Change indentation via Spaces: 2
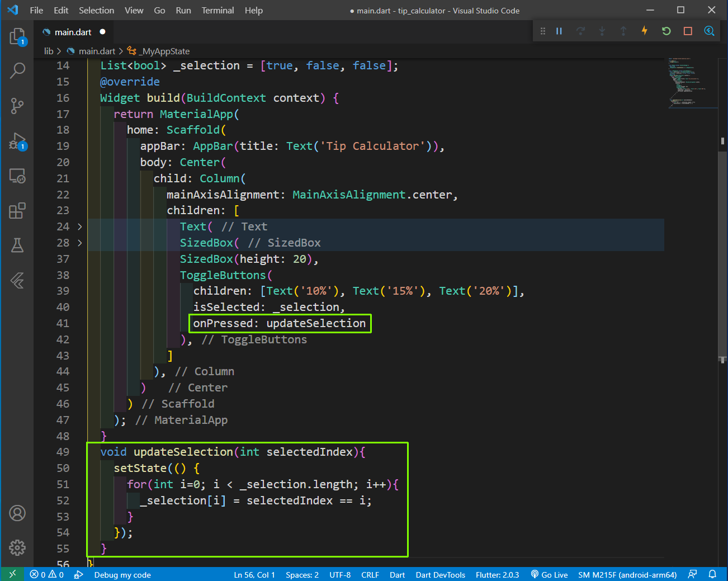 tap(302, 575)
